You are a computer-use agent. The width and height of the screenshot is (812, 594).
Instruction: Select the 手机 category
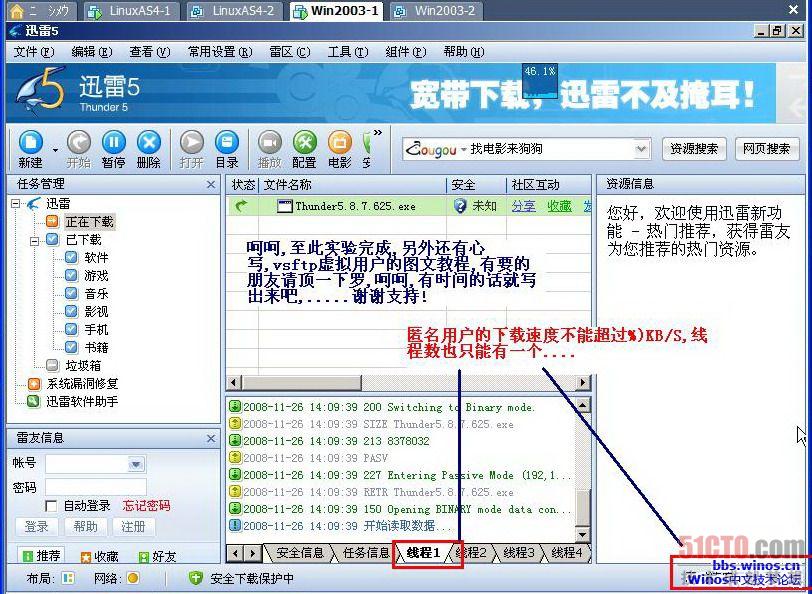click(x=96, y=329)
